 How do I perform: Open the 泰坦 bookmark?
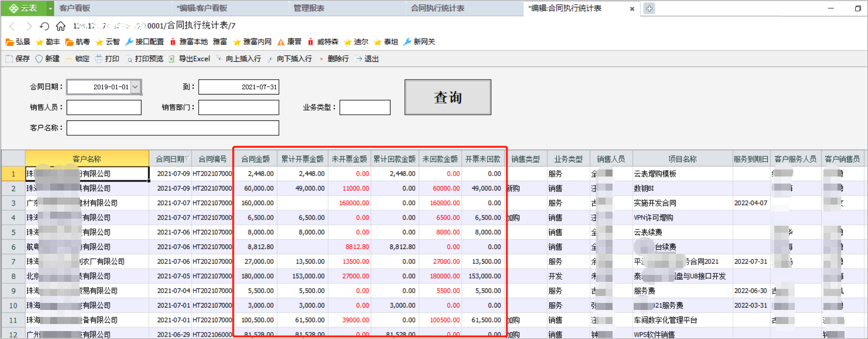coord(386,42)
